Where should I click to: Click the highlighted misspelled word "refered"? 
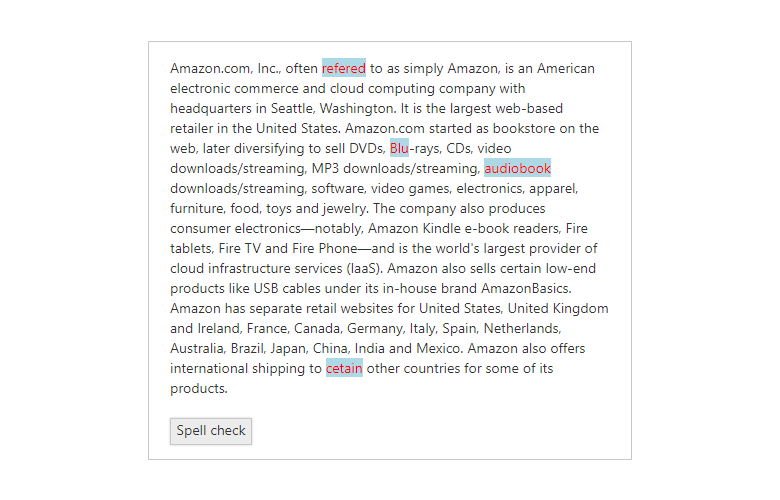(344, 69)
